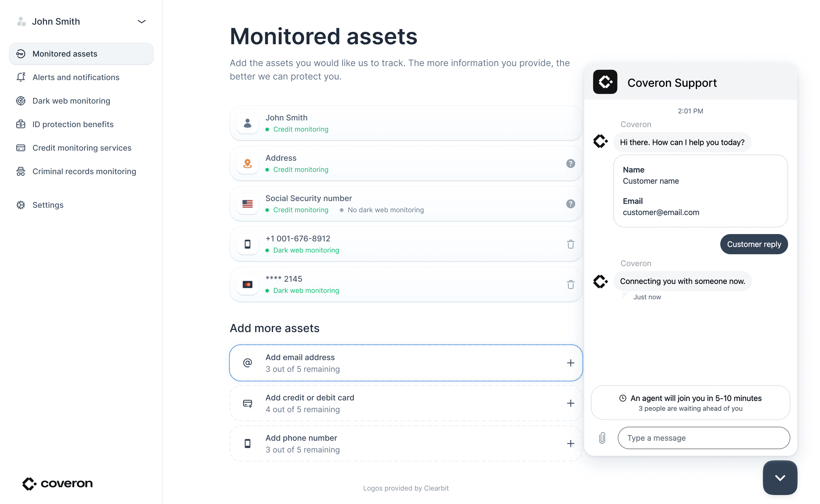Delete the +1 001-676-8912 phone asset
Image resolution: width=820 pixels, height=504 pixels.
pos(571,244)
